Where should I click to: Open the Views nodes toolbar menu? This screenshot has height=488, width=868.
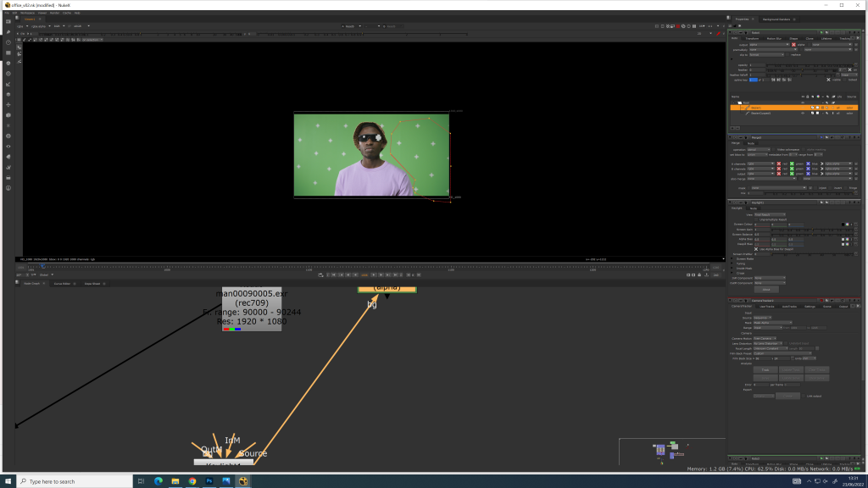coord(8,146)
